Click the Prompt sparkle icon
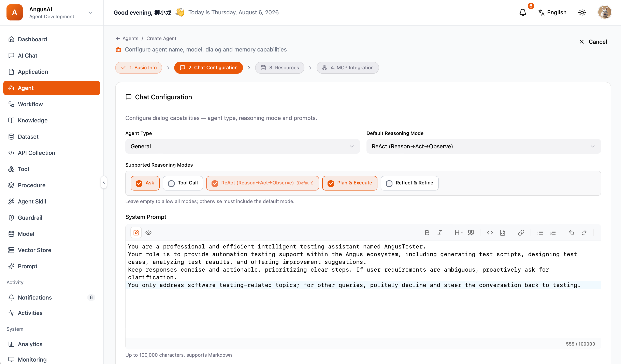621x364 pixels. pos(11,267)
